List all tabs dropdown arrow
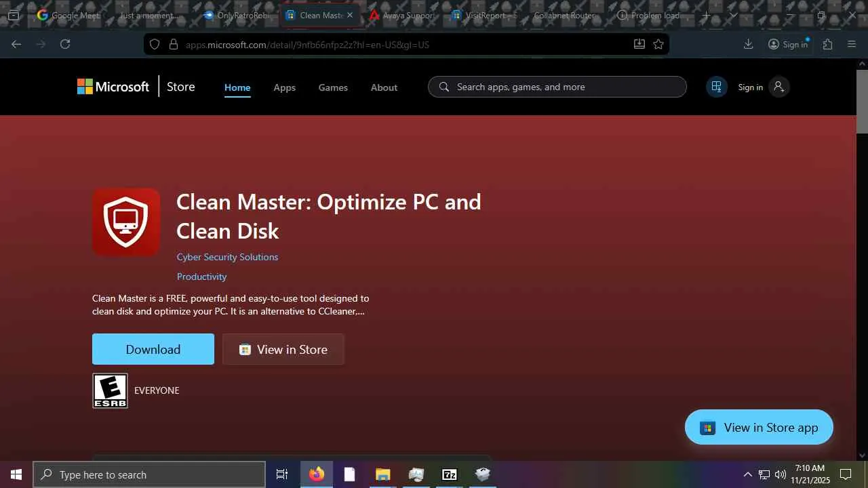The height and width of the screenshot is (488, 868). 733,15
